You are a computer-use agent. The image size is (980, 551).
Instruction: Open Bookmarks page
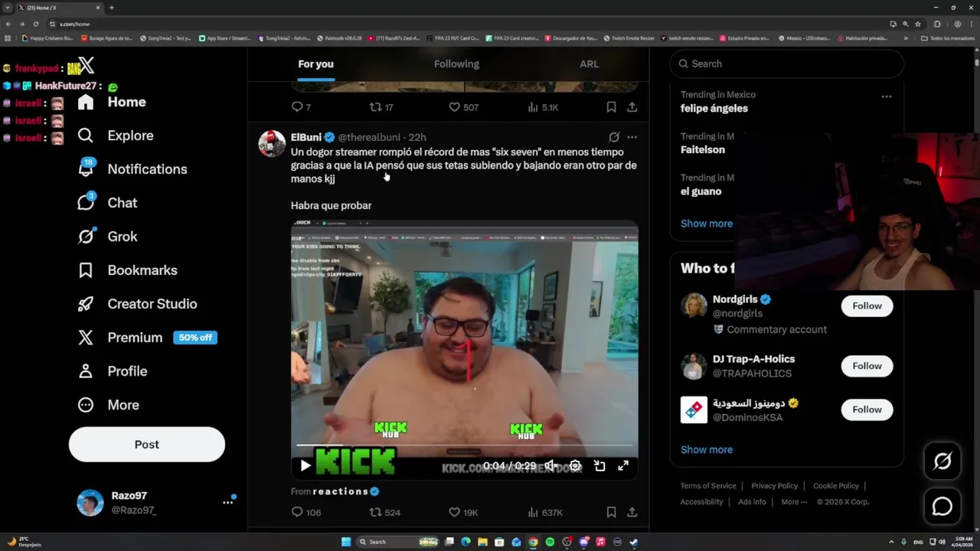click(127, 270)
